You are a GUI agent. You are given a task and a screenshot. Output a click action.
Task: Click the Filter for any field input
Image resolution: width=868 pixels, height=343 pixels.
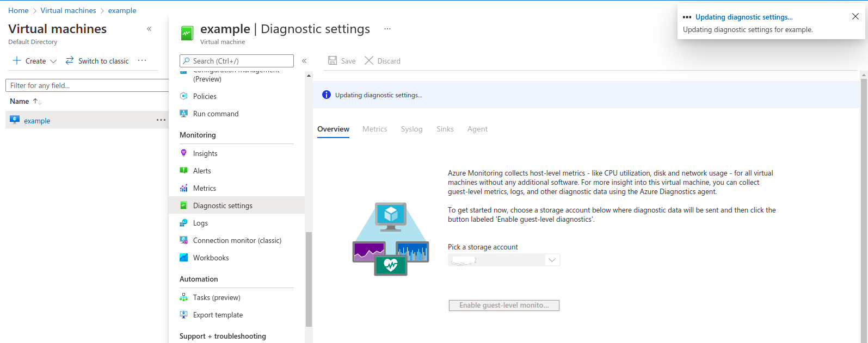coord(87,85)
